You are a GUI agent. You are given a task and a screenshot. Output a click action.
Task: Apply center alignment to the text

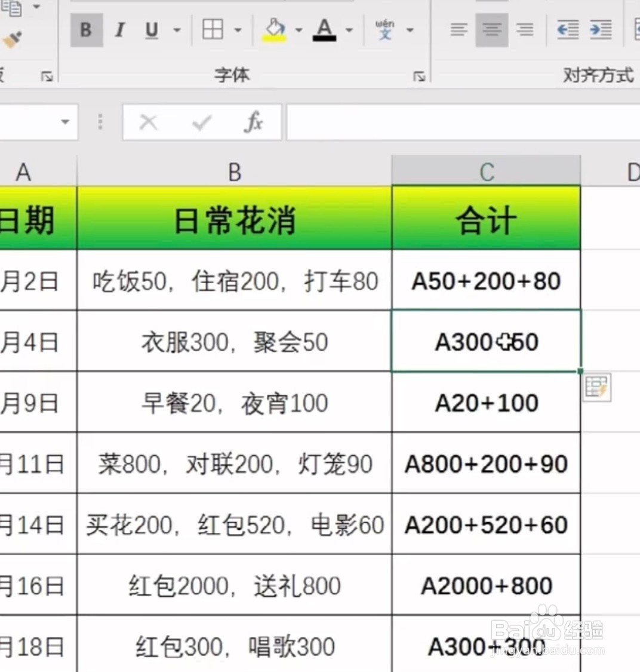coord(491,30)
